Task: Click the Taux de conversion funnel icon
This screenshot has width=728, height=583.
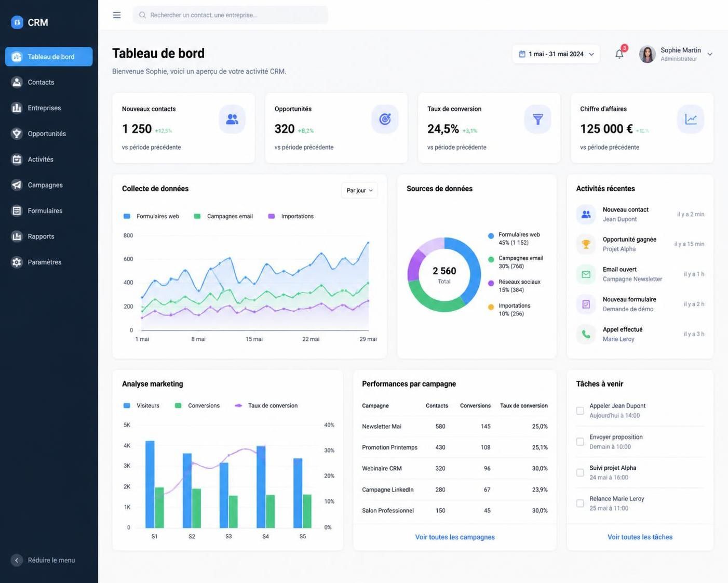Action: (537, 119)
